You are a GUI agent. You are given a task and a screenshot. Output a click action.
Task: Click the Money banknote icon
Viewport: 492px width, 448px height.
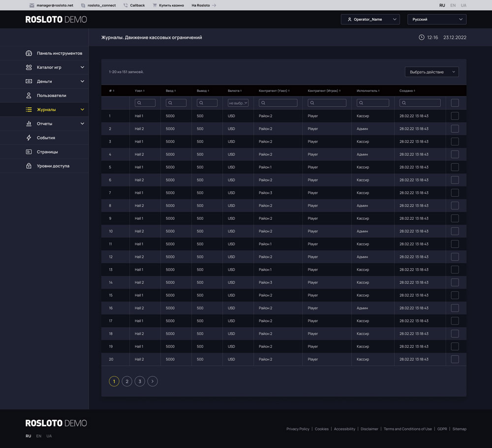click(29, 81)
